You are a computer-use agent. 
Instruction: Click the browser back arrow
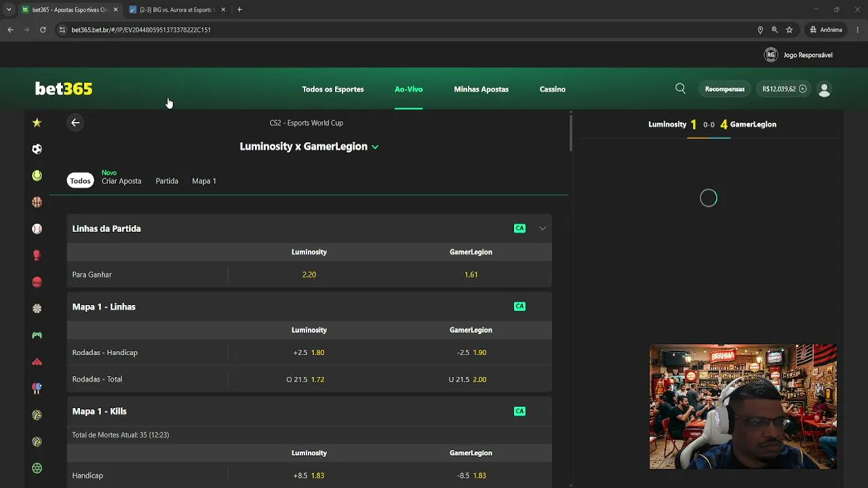(x=10, y=30)
